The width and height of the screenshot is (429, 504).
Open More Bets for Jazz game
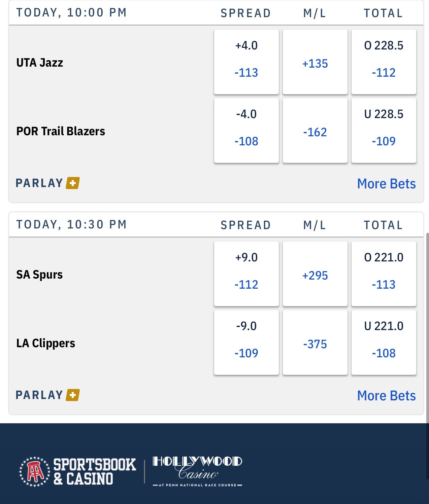pyautogui.click(x=386, y=184)
